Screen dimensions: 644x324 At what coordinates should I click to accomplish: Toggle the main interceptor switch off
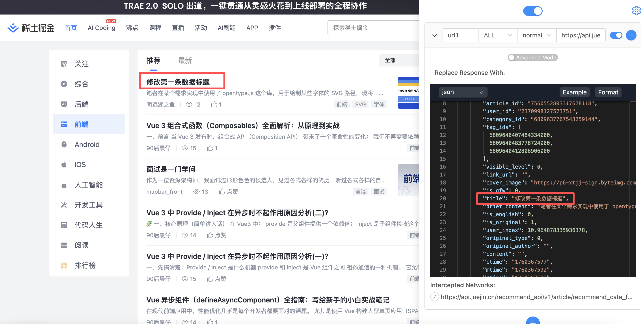click(x=532, y=11)
